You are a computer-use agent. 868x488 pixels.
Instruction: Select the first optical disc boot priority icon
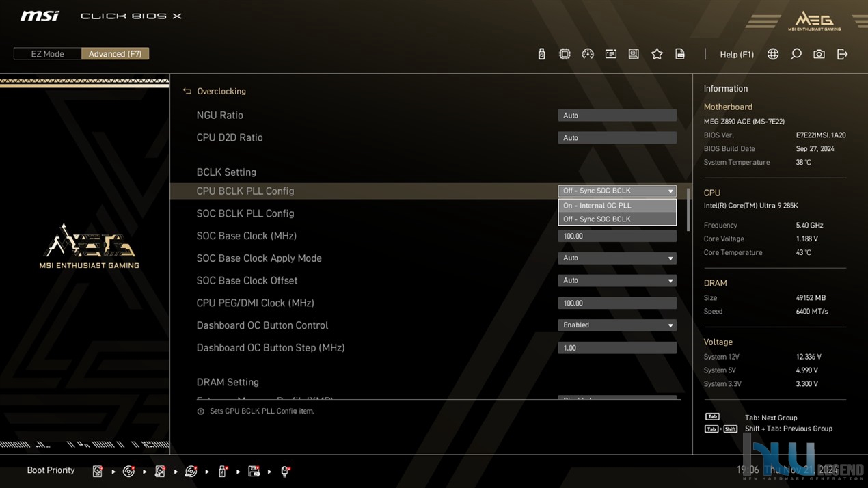click(x=128, y=471)
